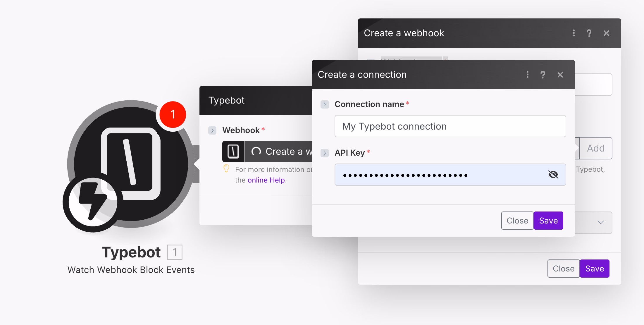Click the red notification badge showing 1

(173, 114)
